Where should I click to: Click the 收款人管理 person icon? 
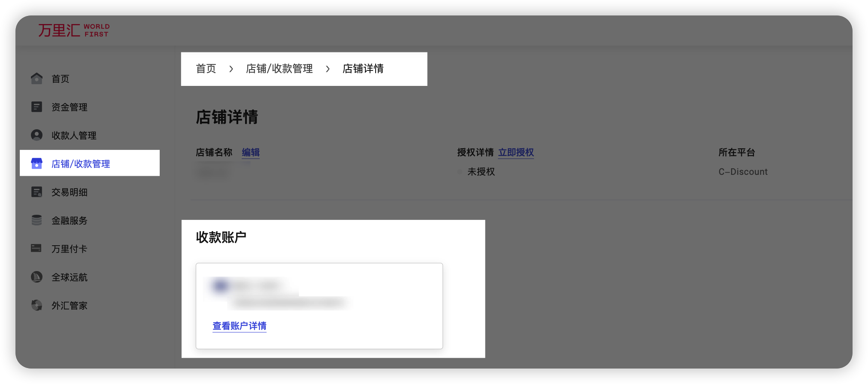point(37,135)
